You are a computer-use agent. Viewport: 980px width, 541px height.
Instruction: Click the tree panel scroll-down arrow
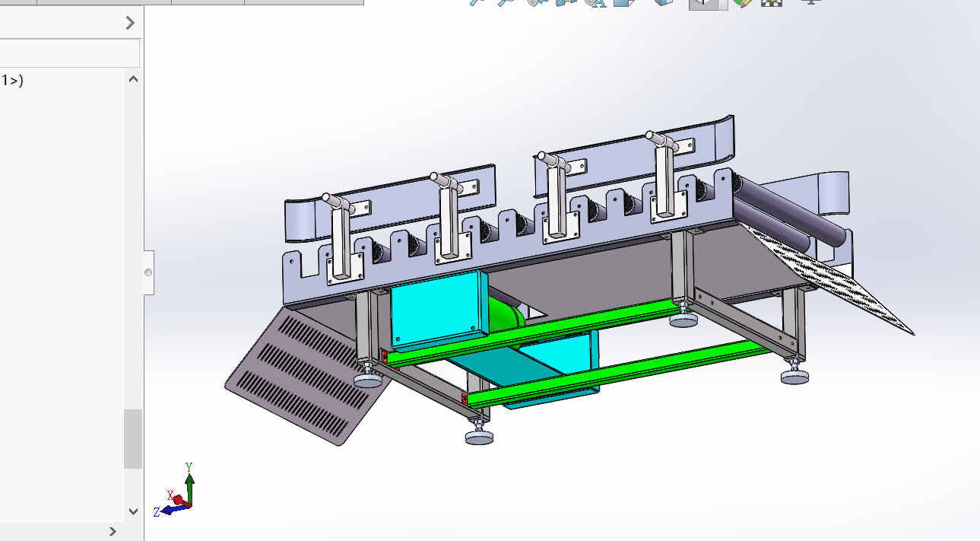(133, 511)
